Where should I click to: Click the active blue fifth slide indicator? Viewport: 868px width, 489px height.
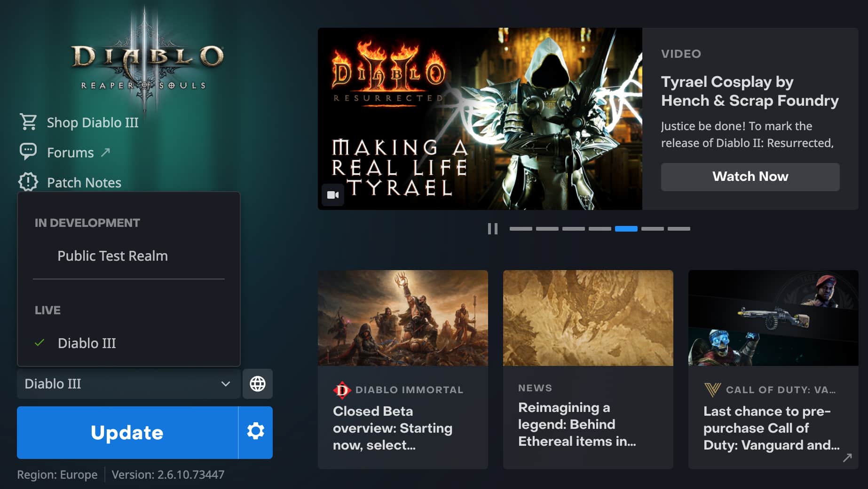tap(626, 229)
